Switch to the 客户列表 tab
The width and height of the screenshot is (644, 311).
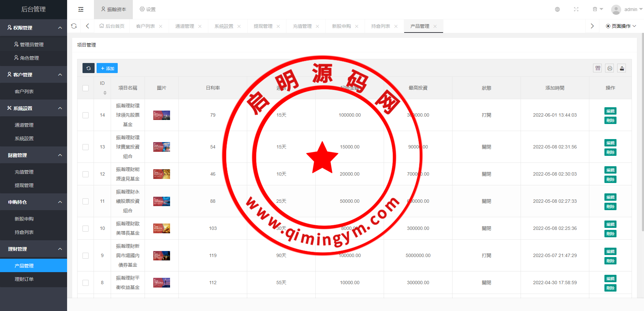(146, 26)
